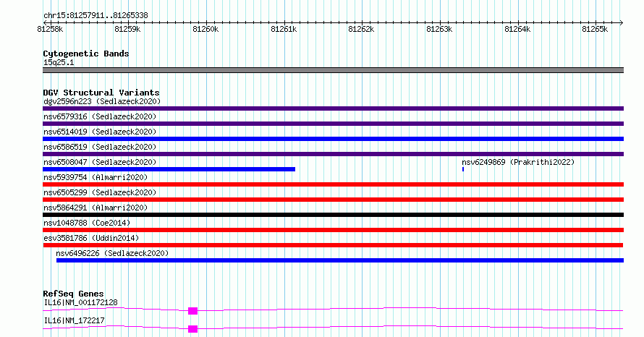The width and height of the screenshot is (644, 337).
Task: Select the red esv3581786 variant bar
Action: (x=333, y=245)
